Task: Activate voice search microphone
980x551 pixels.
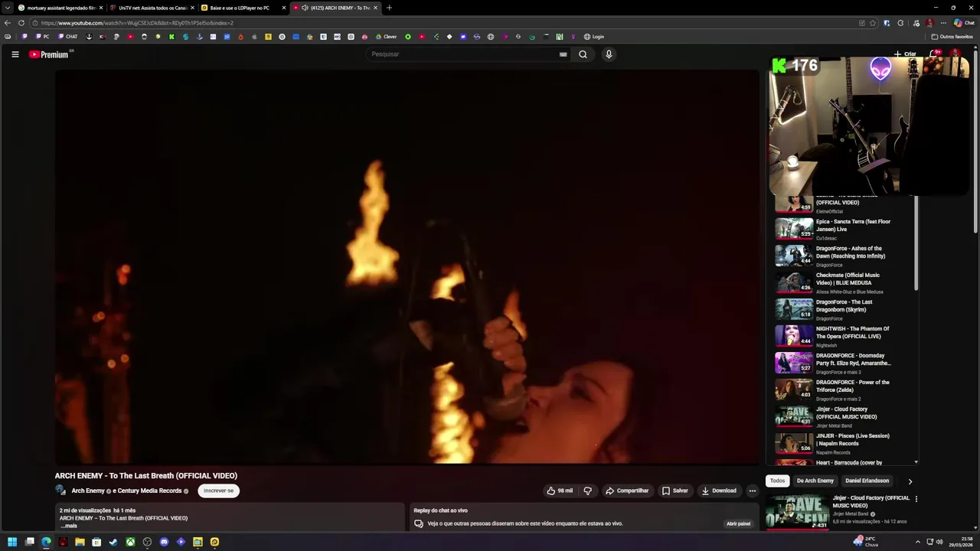Action: pyautogui.click(x=609, y=54)
